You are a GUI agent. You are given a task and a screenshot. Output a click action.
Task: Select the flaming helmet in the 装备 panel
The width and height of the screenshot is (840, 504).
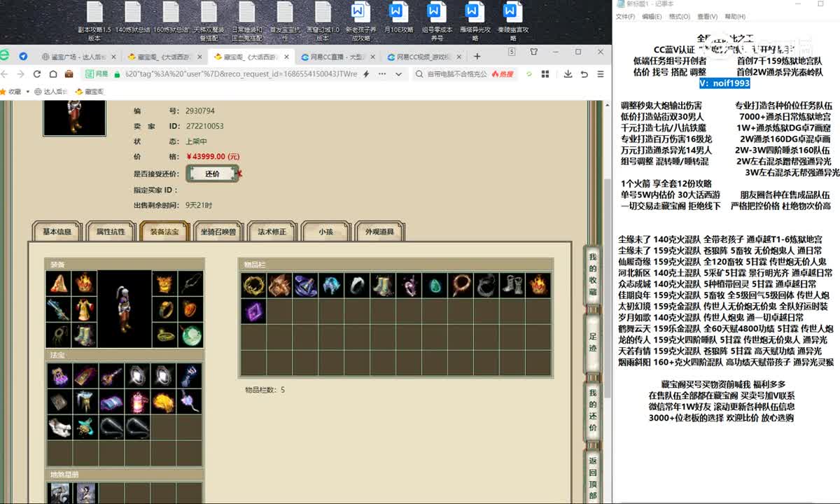[85, 283]
